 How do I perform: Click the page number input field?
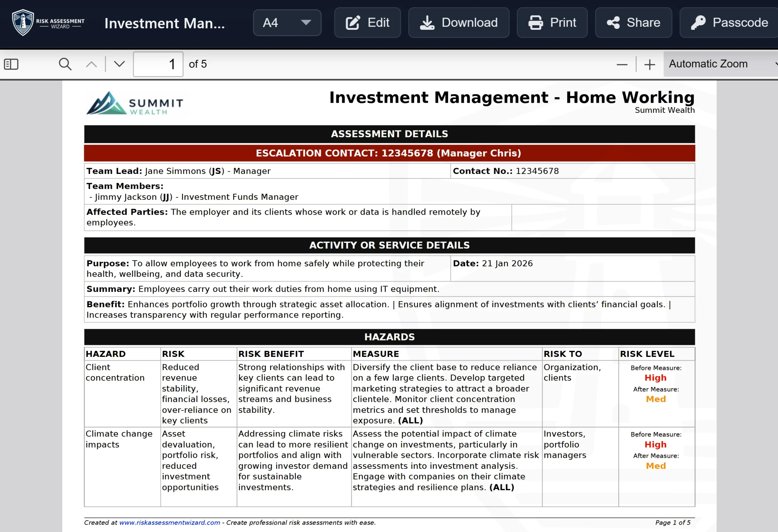[158, 64]
